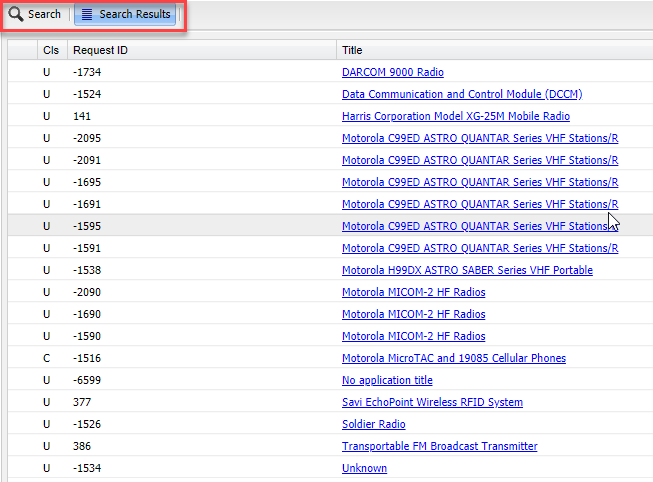Open Motorola MICOM-2 HF Radios link for -2090

[414, 292]
